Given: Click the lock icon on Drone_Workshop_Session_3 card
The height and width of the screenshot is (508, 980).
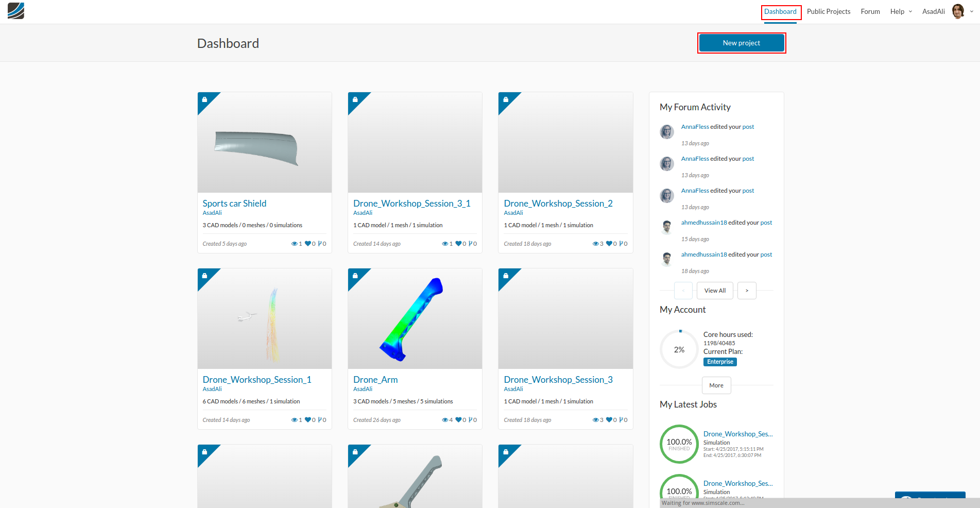Looking at the screenshot, I should click(506, 276).
